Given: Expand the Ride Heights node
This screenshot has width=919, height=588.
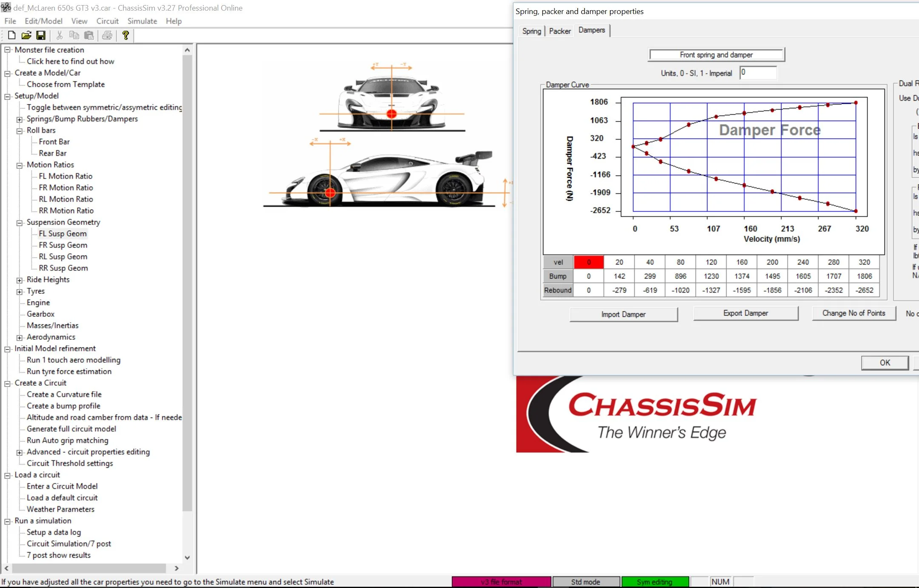Looking at the screenshot, I should pyautogui.click(x=20, y=280).
